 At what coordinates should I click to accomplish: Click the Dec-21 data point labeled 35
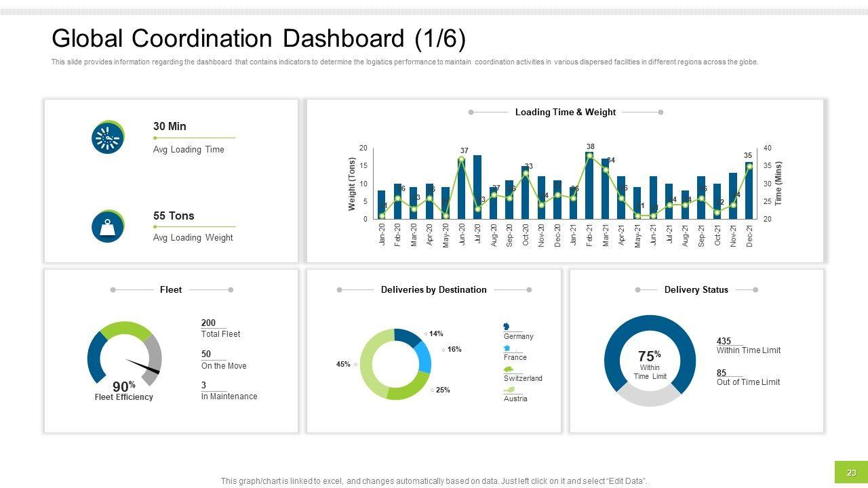click(749, 166)
